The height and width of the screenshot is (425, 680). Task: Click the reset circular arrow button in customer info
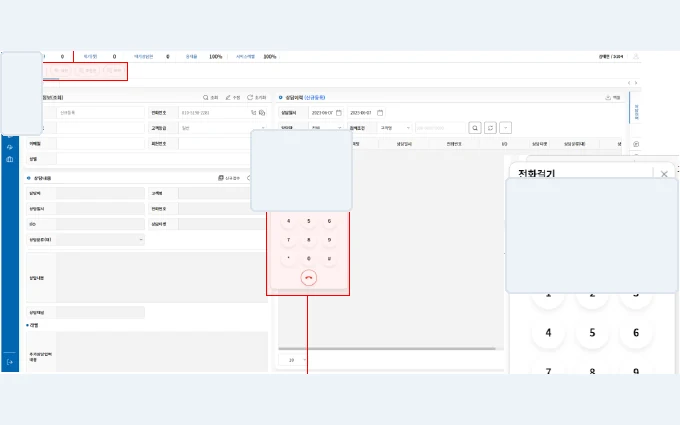click(x=256, y=98)
